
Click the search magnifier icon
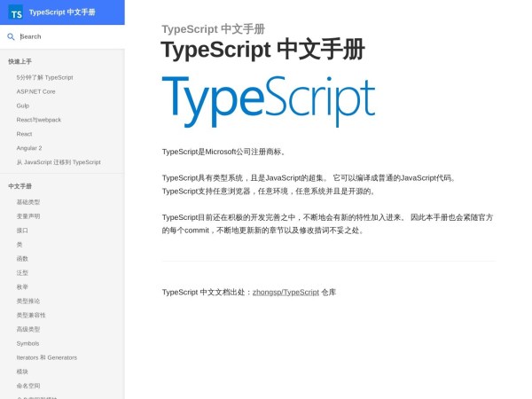pos(11,36)
